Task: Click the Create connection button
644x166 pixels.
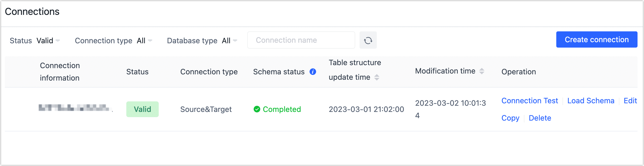Action: click(596, 39)
